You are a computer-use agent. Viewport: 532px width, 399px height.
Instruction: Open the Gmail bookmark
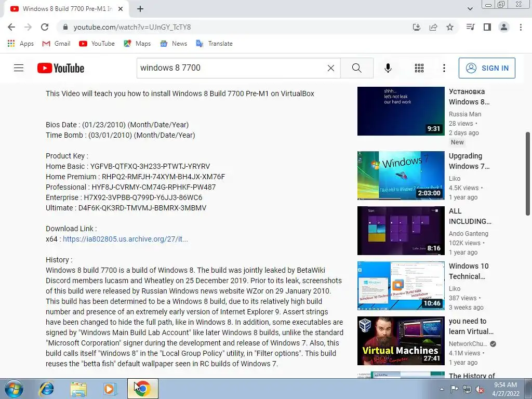pos(56,44)
